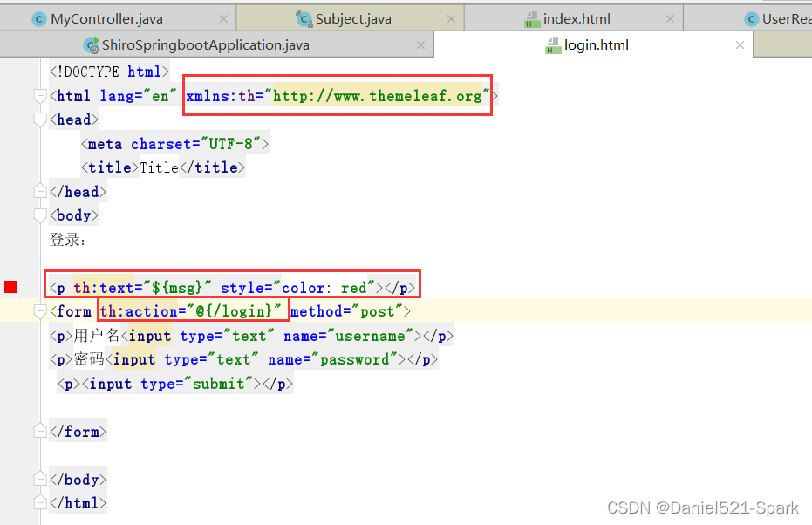812x525 pixels.
Task: Click the <title>Title</title> line
Action: coord(163,167)
